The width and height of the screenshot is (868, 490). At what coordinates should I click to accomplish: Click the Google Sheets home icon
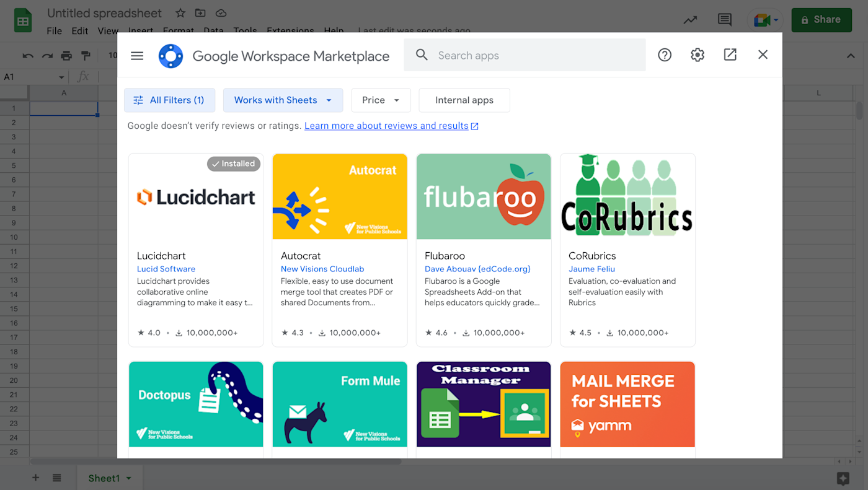(x=23, y=20)
